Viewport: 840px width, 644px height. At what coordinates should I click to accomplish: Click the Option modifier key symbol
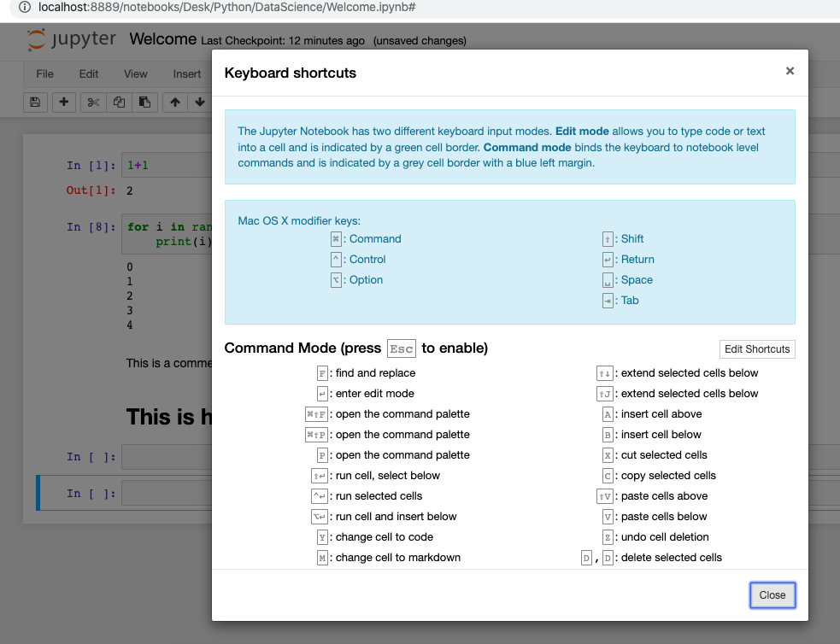click(x=336, y=280)
